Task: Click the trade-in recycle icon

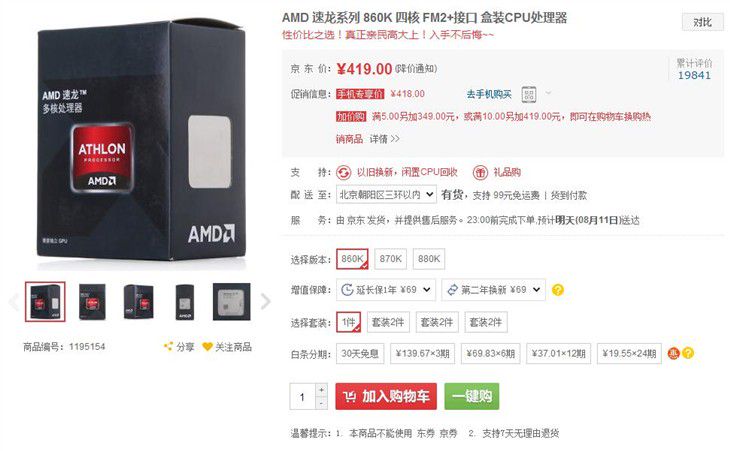Action: point(344,173)
